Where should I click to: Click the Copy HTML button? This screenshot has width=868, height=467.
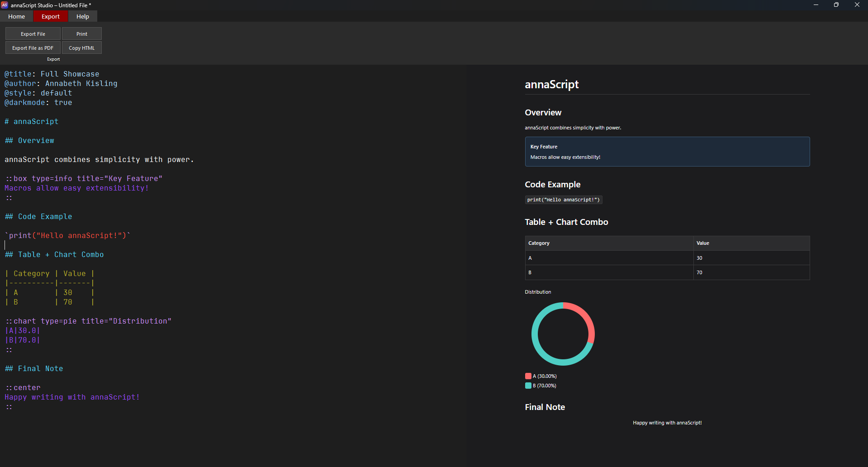pos(82,48)
